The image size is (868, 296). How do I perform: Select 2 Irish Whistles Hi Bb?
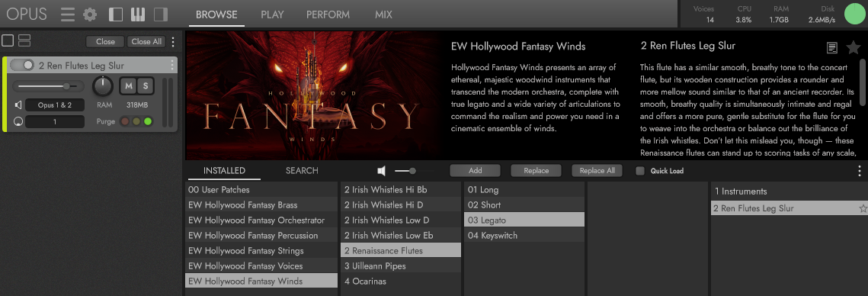pos(401,189)
